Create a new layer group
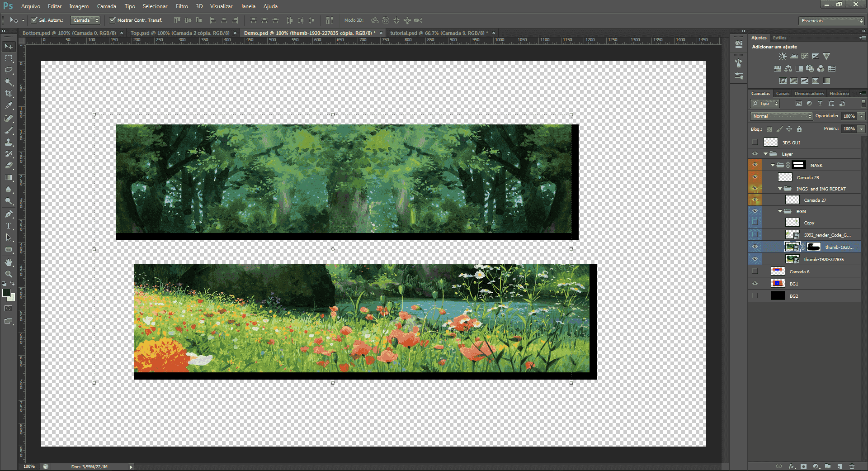Image resolution: width=868 pixels, height=471 pixels. click(828, 466)
